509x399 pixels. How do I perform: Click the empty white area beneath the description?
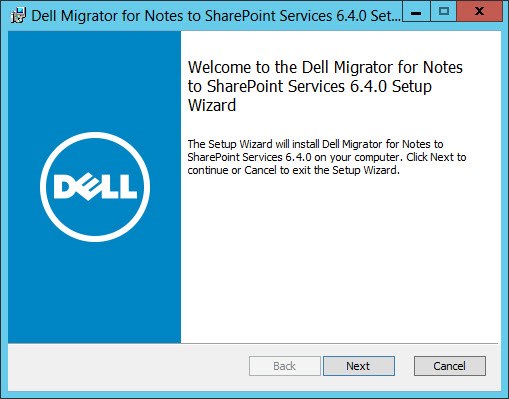[x=341, y=260]
